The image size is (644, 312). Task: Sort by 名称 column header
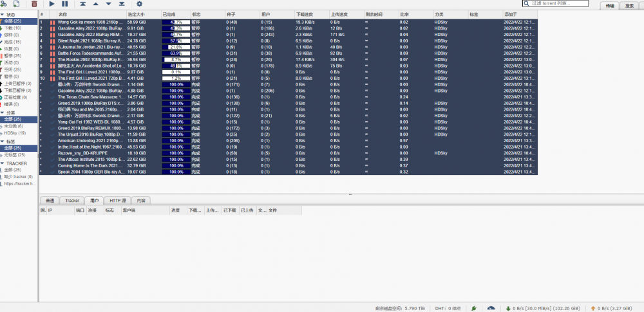tap(91, 14)
